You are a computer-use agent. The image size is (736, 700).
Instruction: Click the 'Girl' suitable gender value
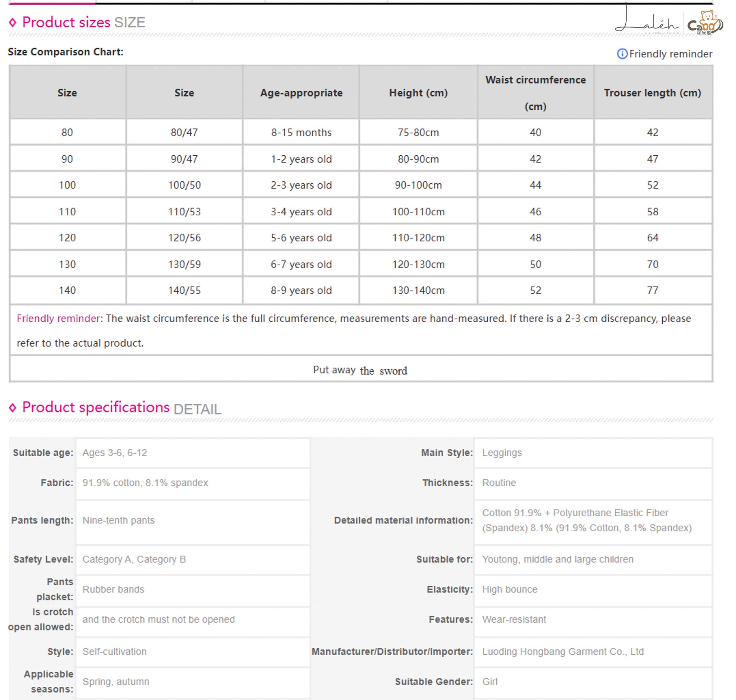pyautogui.click(x=490, y=682)
